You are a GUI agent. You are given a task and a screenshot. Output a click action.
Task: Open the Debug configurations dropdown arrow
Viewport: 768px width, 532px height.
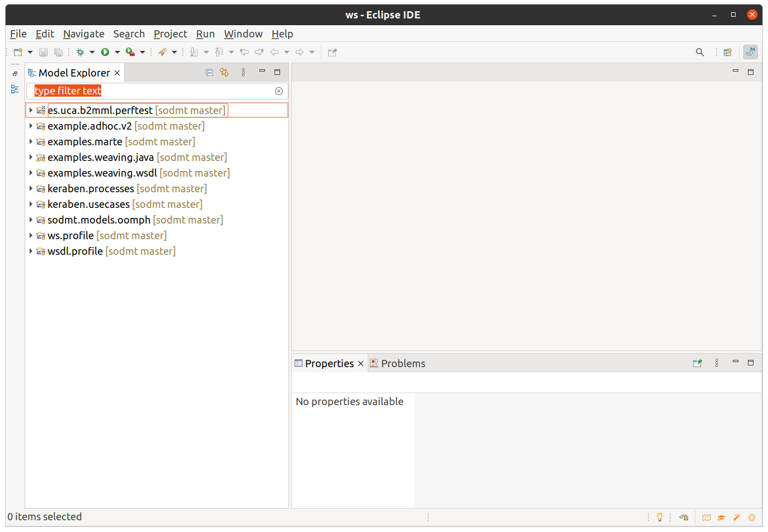[92, 52]
